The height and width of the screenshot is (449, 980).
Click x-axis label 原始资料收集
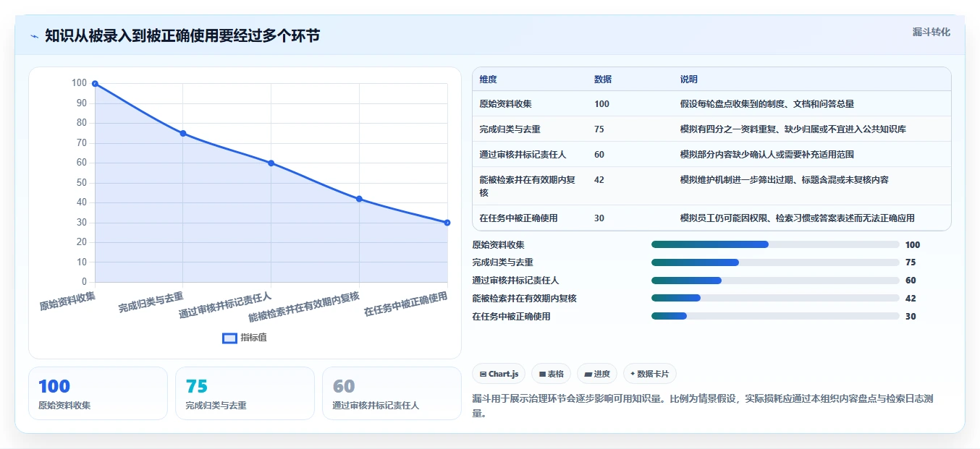[x=67, y=301]
